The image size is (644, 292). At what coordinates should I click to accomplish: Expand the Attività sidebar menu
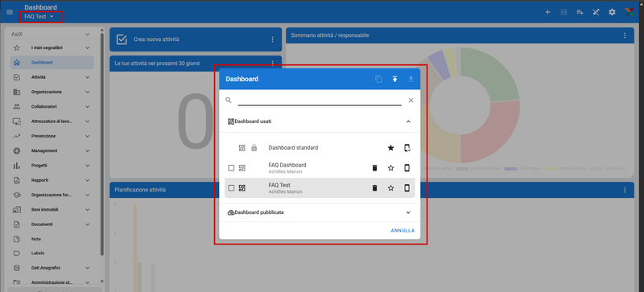click(87, 77)
